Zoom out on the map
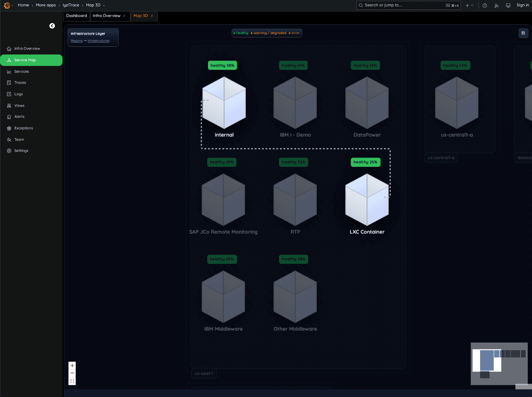This screenshot has width=532, height=397. 72,373
